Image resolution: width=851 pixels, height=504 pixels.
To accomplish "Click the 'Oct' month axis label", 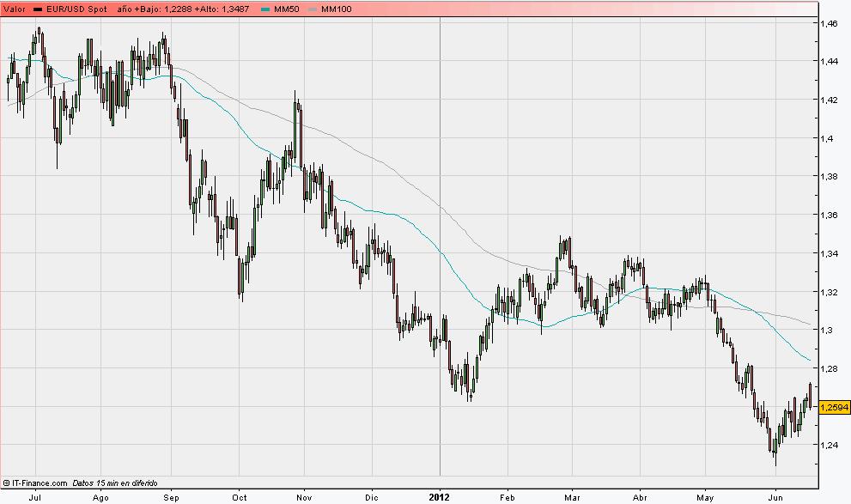I will pos(240,497).
